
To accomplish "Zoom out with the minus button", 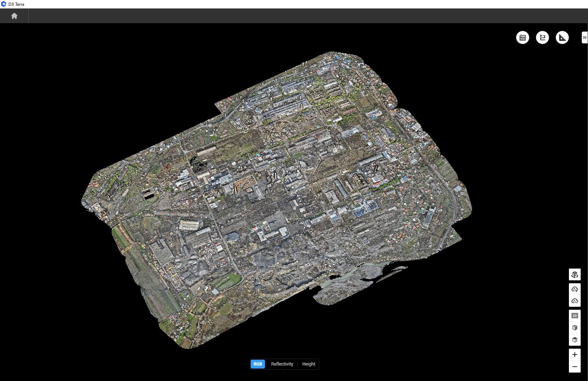I will (575, 367).
